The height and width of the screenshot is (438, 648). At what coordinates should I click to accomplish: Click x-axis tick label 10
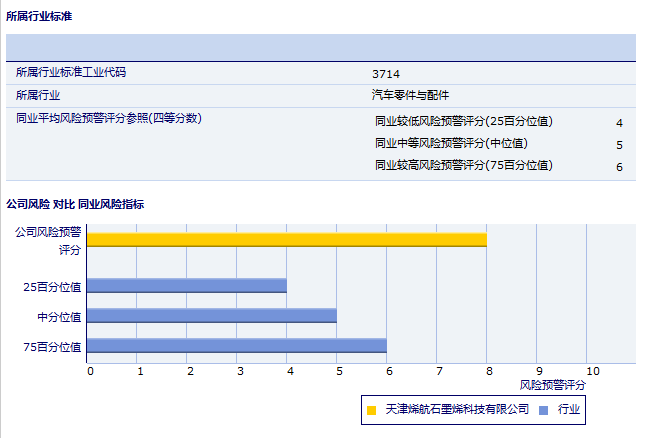593,371
